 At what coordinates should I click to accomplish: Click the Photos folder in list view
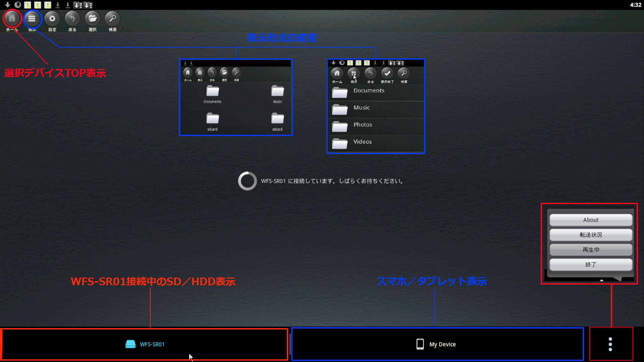[363, 125]
